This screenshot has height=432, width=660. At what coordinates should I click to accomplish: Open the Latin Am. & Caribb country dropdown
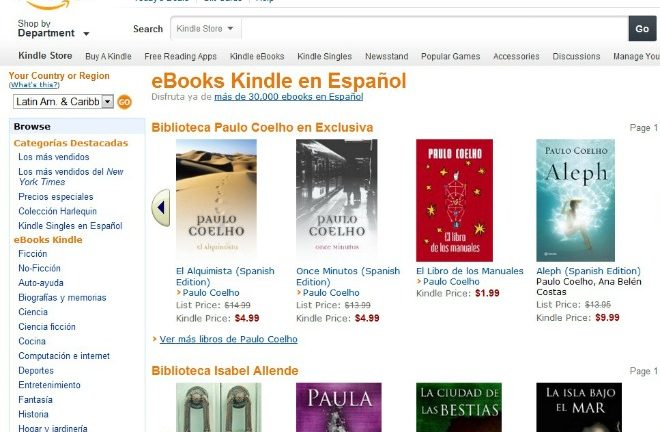pos(63,101)
